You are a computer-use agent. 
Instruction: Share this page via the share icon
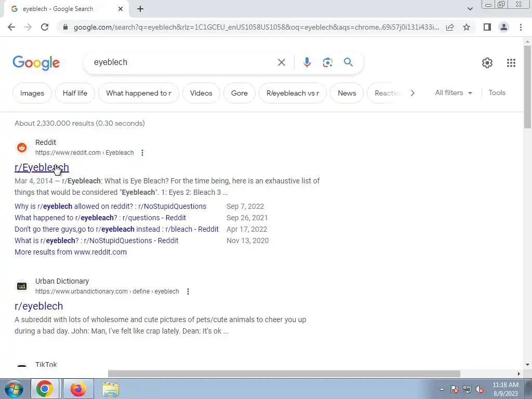[x=450, y=27]
